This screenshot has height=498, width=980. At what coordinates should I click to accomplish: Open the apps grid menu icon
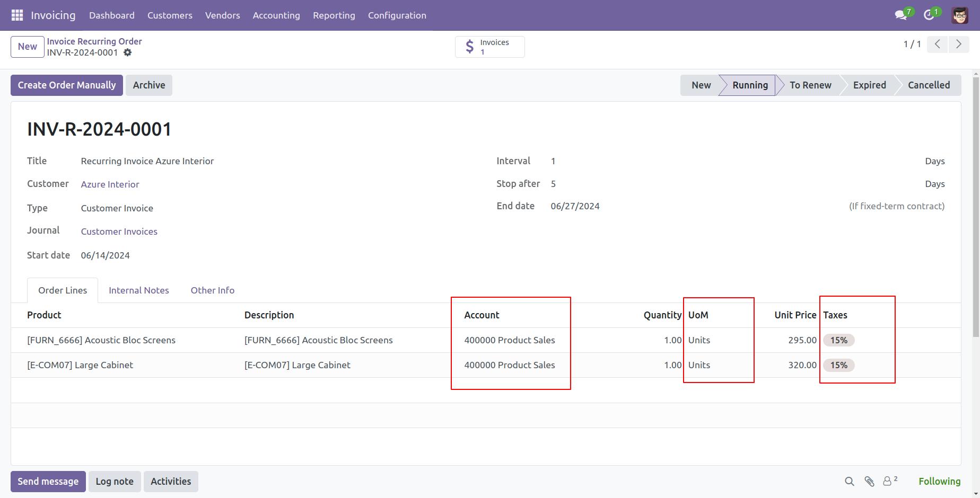tap(17, 15)
